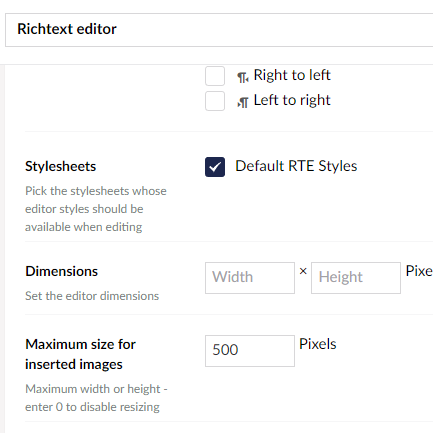The image size is (433, 433).
Task: Click the Default RTE Styles label
Action: pyautogui.click(x=296, y=166)
